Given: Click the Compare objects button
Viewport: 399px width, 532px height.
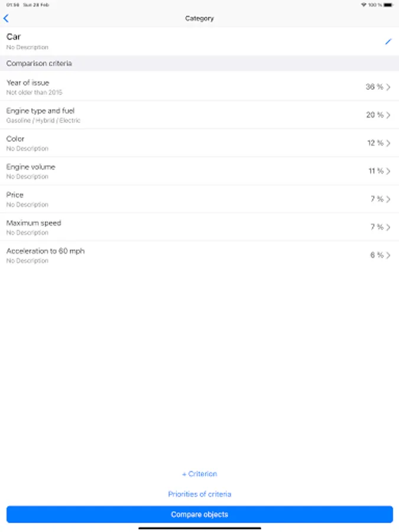Looking at the screenshot, I should [200, 514].
